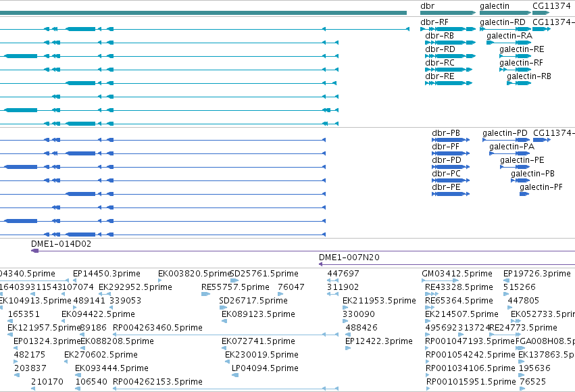Select transcript dbr-RB
Viewport: 575px width, 392px height.
pos(439,36)
